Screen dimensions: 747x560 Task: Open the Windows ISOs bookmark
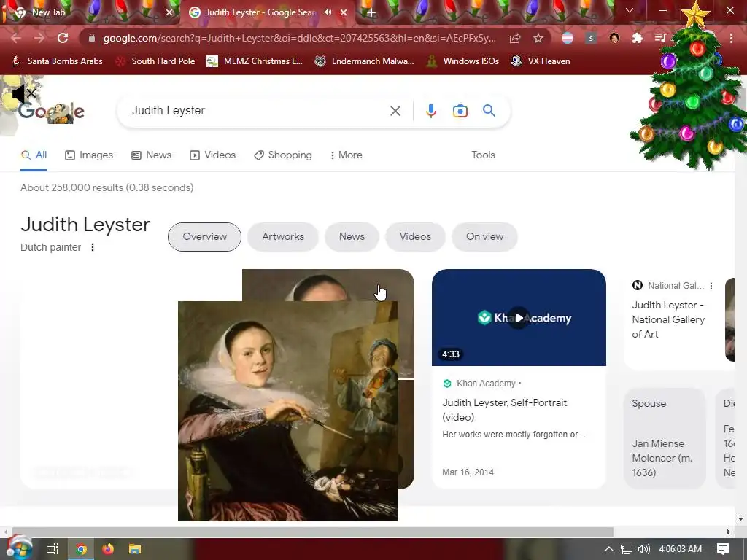(462, 61)
